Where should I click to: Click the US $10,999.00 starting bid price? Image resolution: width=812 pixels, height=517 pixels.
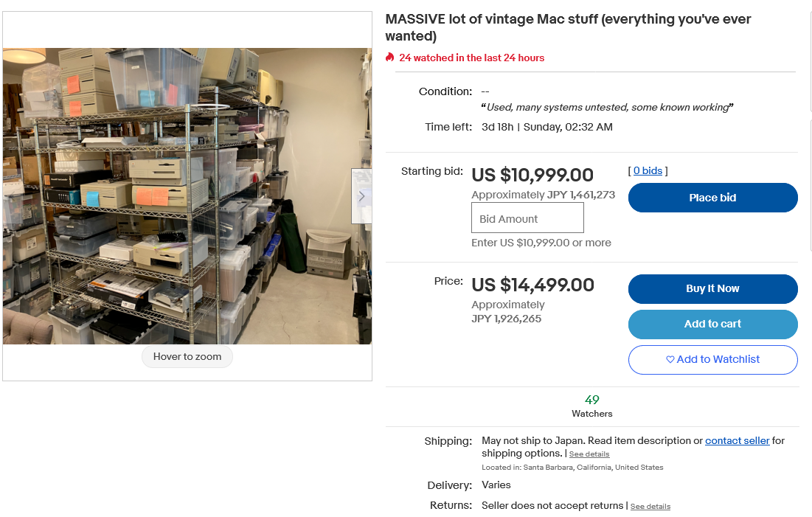pyautogui.click(x=532, y=175)
